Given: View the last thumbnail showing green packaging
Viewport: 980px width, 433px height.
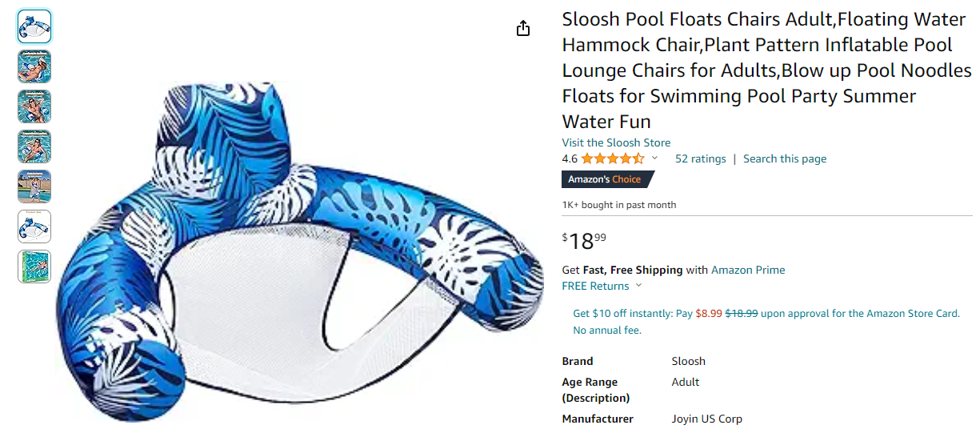Looking at the screenshot, I should (x=34, y=267).
